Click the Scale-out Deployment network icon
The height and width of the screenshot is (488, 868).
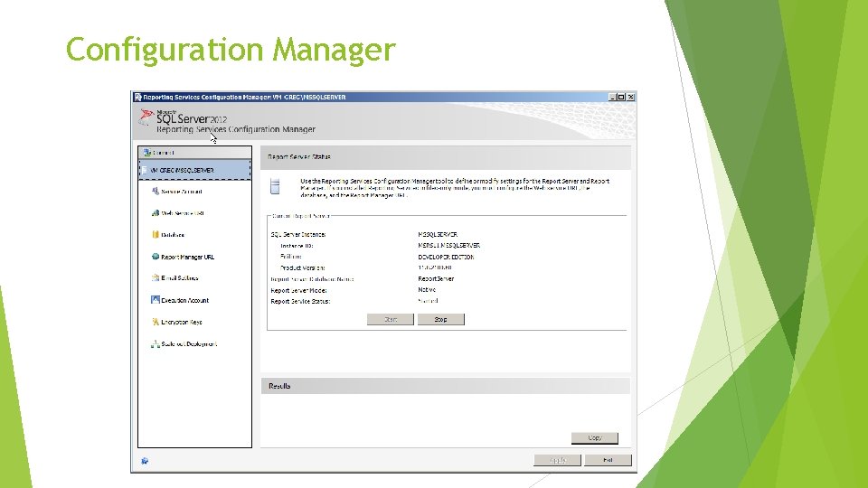(155, 343)
